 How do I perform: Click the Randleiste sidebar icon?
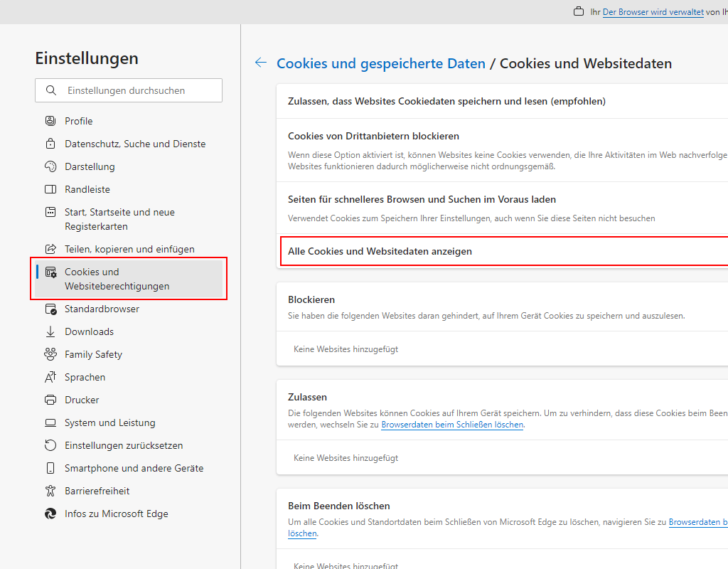pos(50,189)
